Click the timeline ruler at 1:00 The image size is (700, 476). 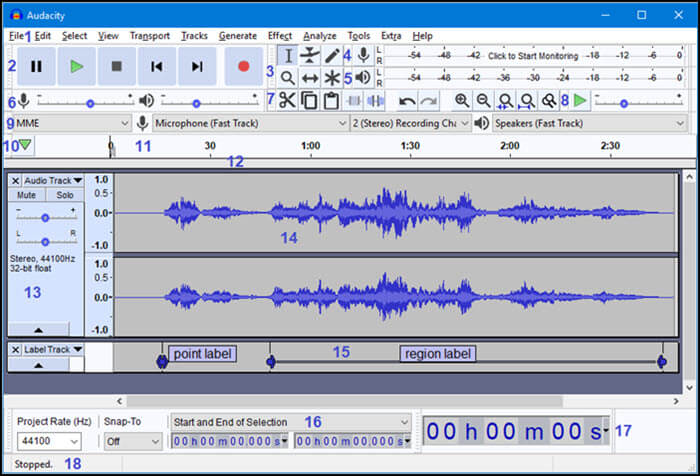[310, 146]
